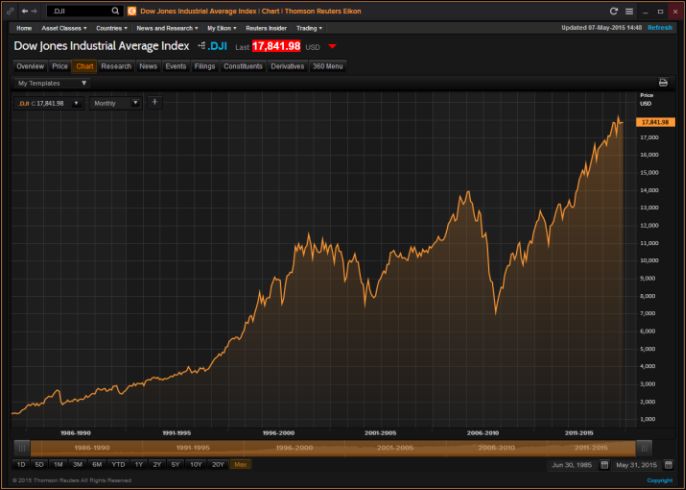The height and width of the screenshot is (490, 686).
Task: Select the 5Y time range
Action: (x=175, y=465)
